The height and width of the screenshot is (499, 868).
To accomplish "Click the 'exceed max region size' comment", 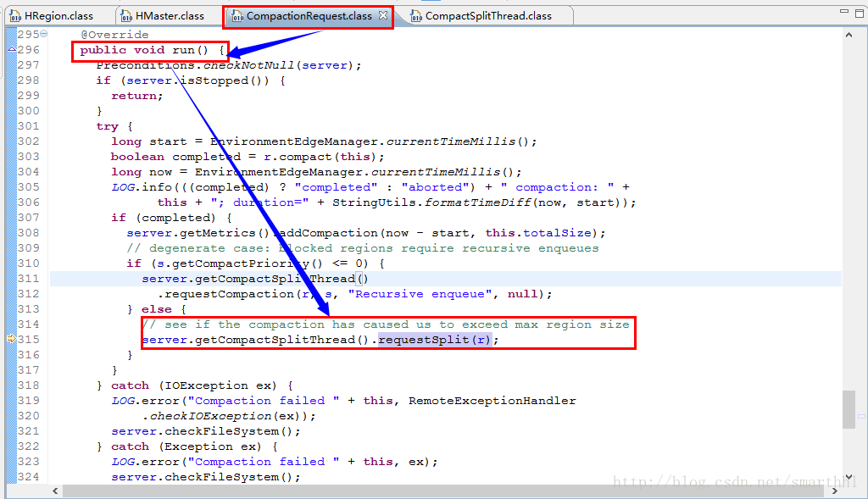I will point(386,324).
